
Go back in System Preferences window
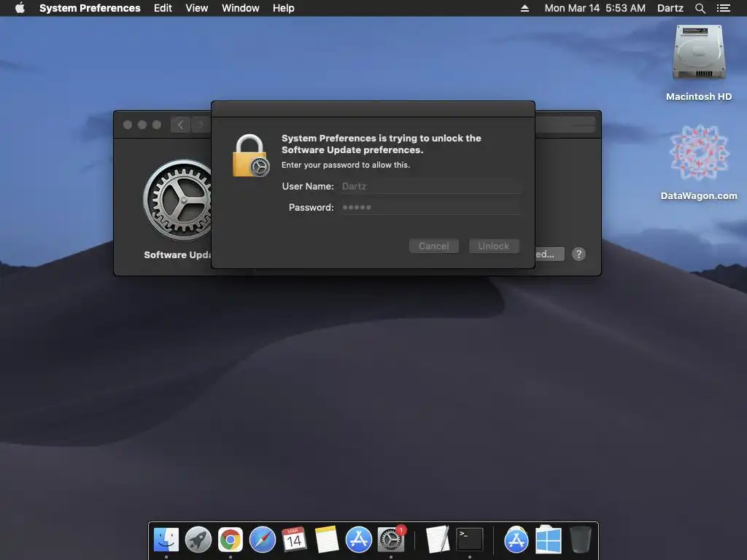point(181,125)
